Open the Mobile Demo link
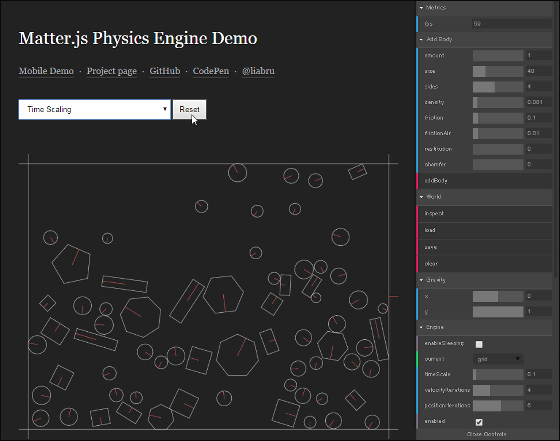The height and width of the screenshot is (441, 560). [46, 71]
